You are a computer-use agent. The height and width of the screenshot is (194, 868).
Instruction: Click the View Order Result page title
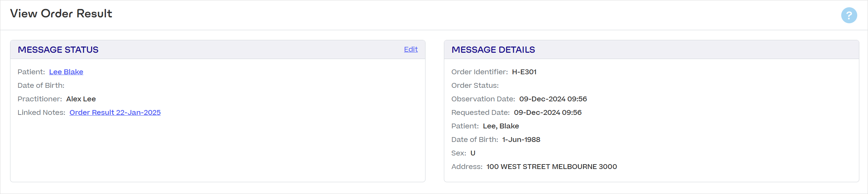pyautogui.click(x=61, y=14)
